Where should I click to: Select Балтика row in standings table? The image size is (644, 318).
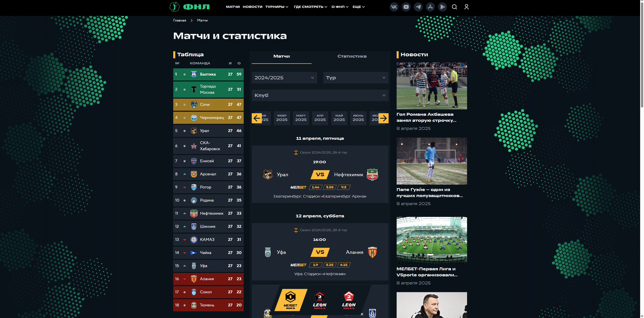click(208, 74)
